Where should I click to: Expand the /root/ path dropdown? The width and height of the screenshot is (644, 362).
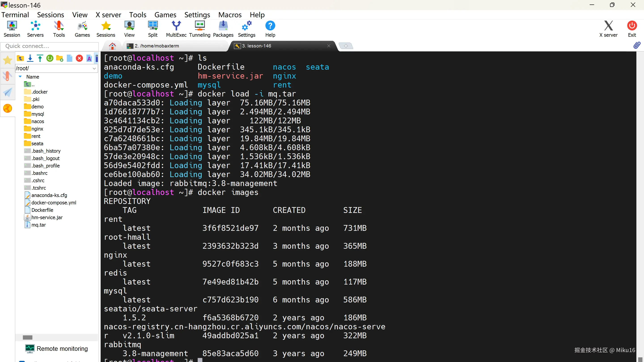tap(94, 68)
